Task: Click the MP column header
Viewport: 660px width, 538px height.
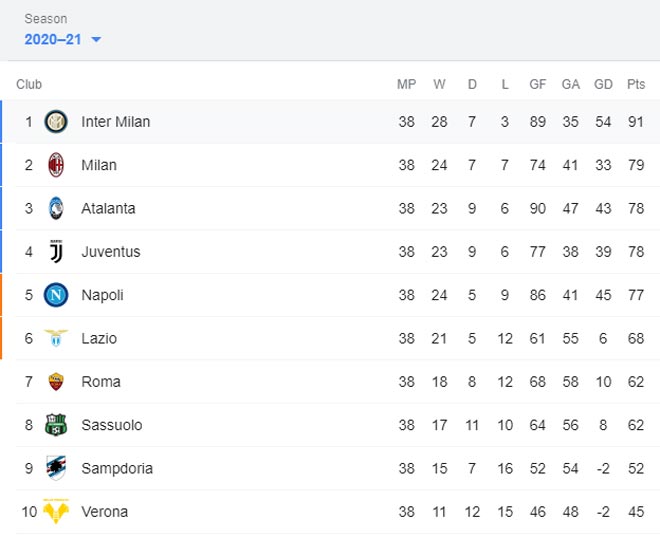Action: [406, 84]
